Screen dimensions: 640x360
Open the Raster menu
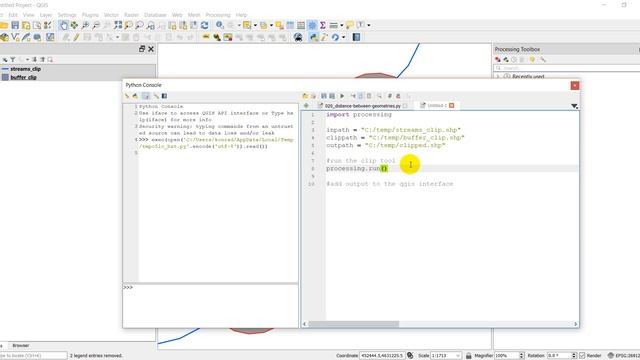(131, 15)
